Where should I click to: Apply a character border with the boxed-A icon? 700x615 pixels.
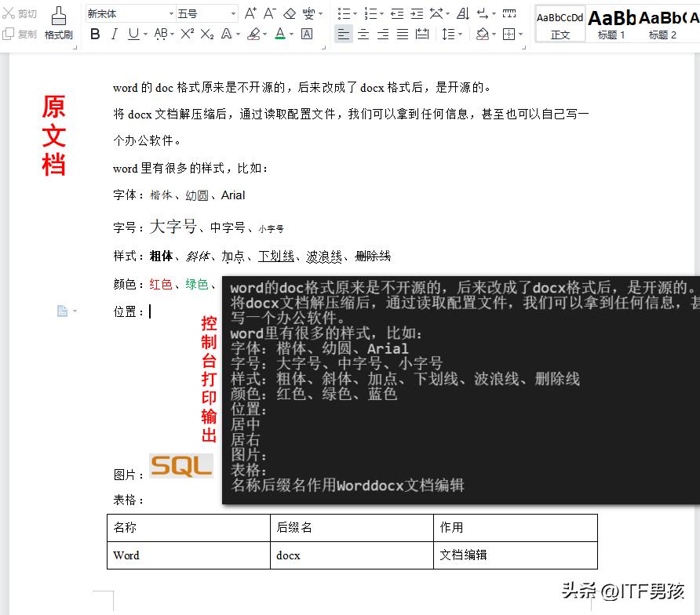pyautogui.click(x=306, y=35)
